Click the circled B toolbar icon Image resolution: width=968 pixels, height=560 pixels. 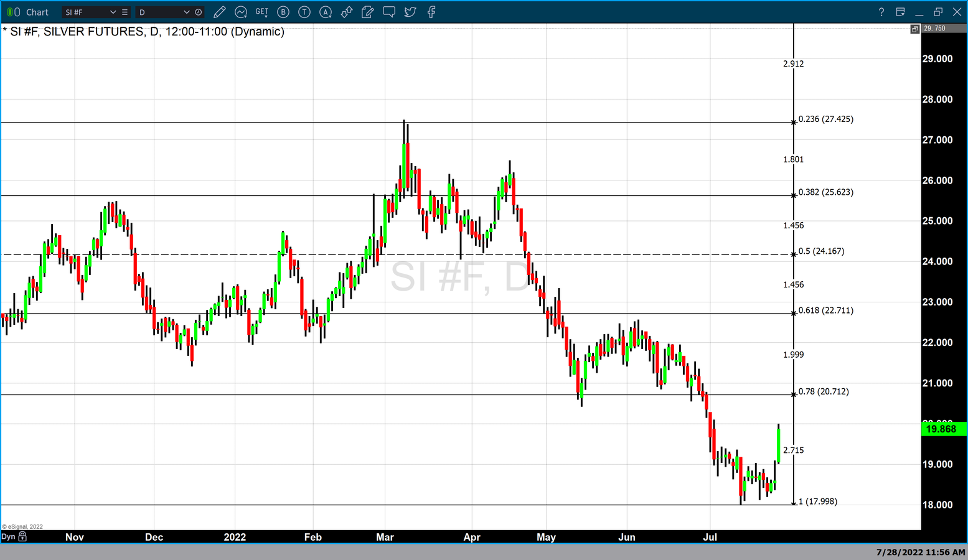pyautogui.click(x=283, y=12)
